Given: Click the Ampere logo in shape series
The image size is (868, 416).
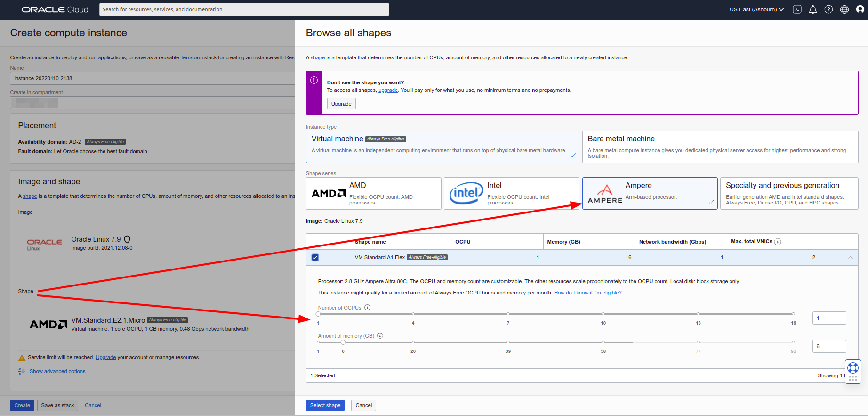Looking at the screenshot, I should (605, 194).
